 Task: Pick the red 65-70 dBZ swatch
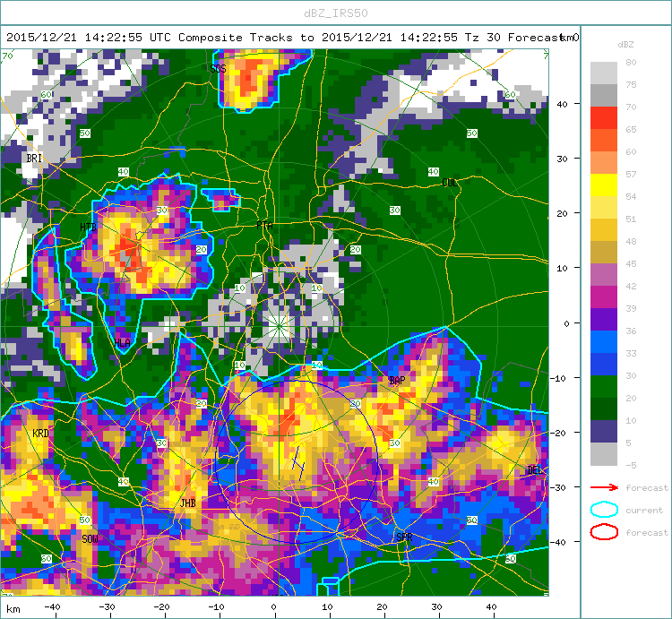tap(603, 118)
